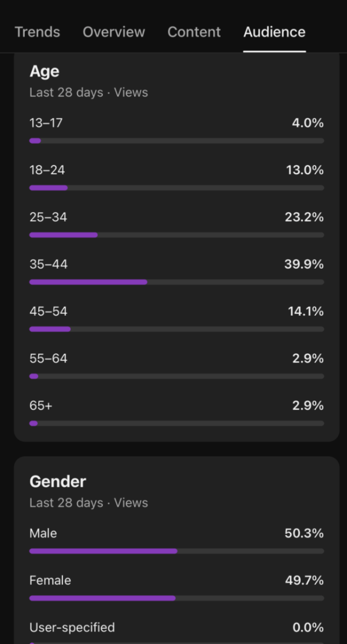Switch to the Trends tab
The height and width of the screenshot is (644, 347).
click(37, 32)
